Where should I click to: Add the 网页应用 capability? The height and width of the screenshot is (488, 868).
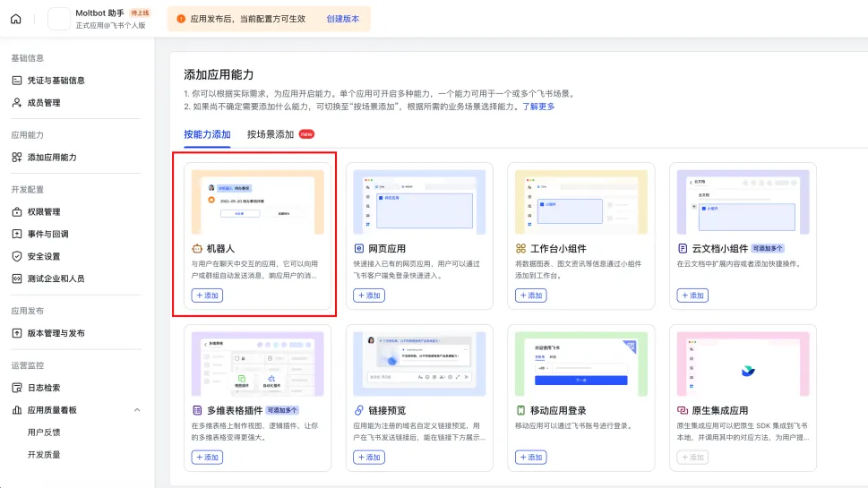point(369,295)
